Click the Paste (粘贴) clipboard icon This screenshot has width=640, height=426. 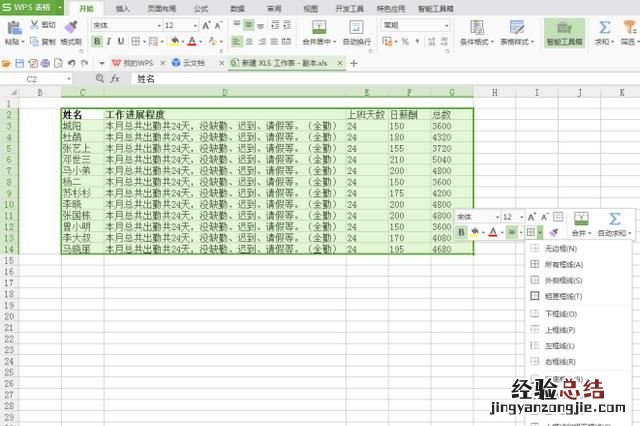[14, 28]
